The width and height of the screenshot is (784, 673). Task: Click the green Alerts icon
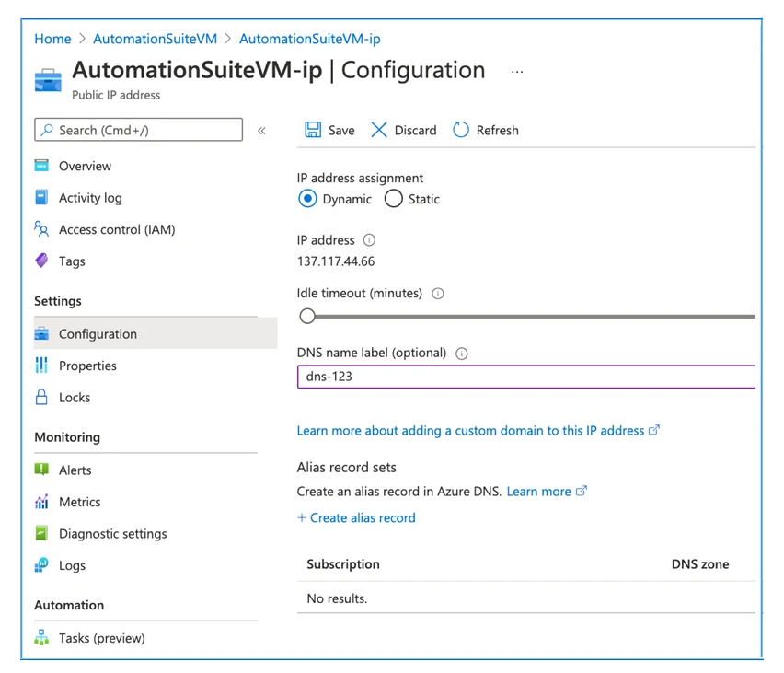pos(41,470)
